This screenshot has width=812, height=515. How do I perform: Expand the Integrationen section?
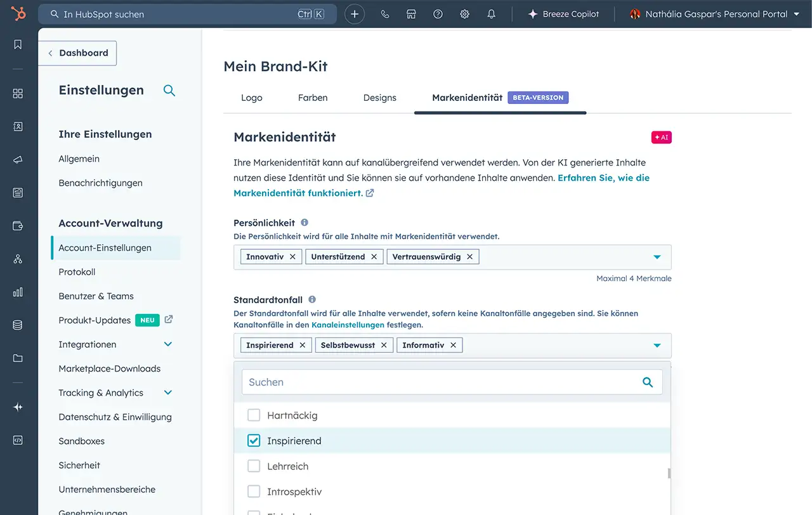[x=168, y=344]
